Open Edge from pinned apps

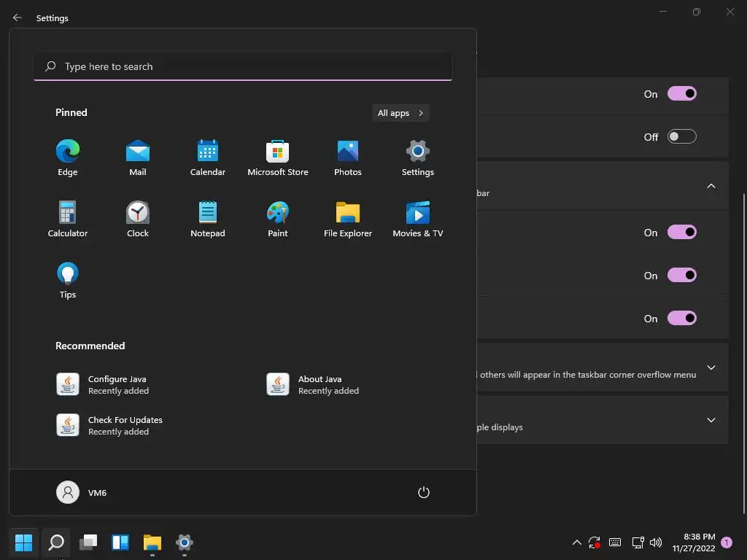pos(68,158)
